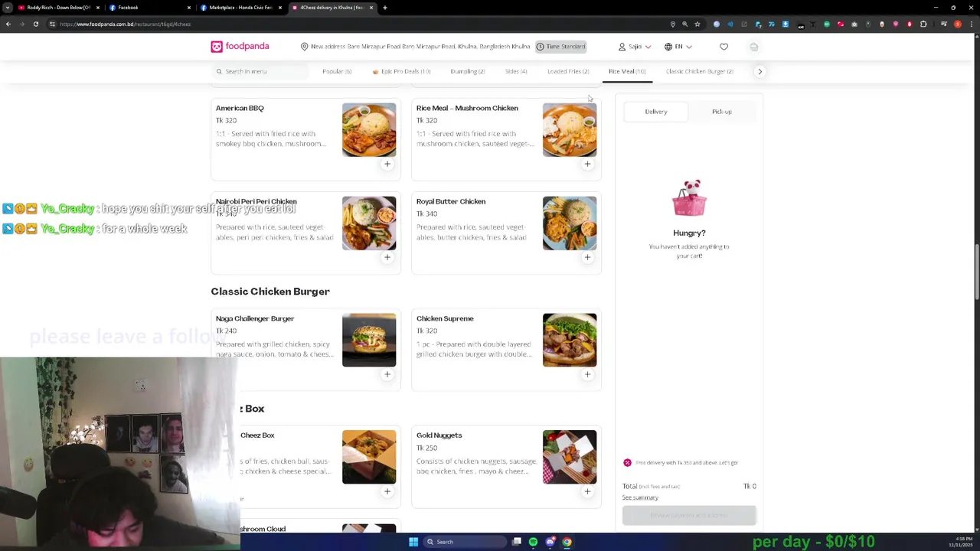The image size is (980, 551).
Task: Switch to Marketplace Honda Civic browser tab
Action: click(239, 8)
